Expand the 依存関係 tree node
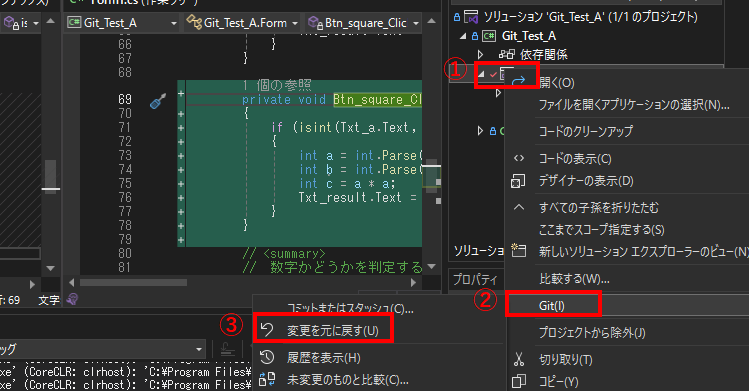 coord(481,54)
